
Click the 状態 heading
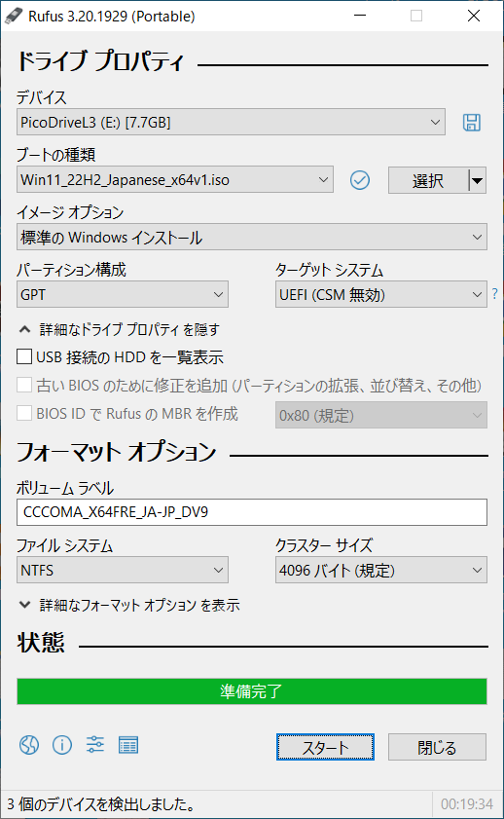click(x=41, y=643)
